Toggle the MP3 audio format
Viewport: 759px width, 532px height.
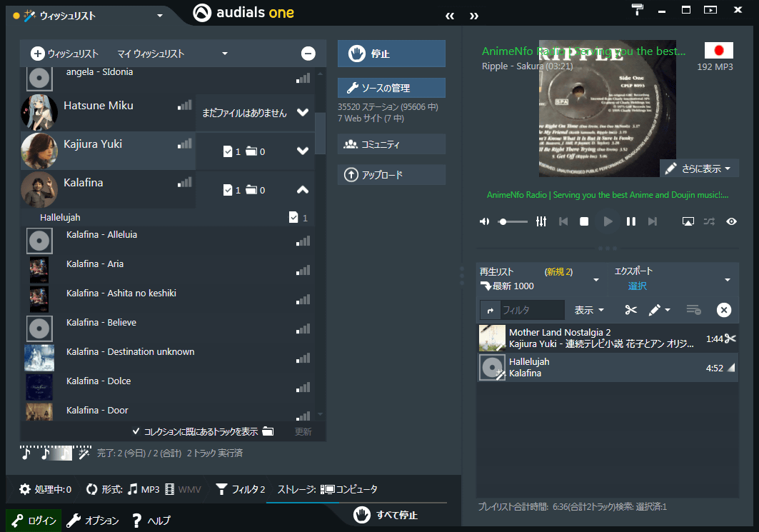point(144,489)
